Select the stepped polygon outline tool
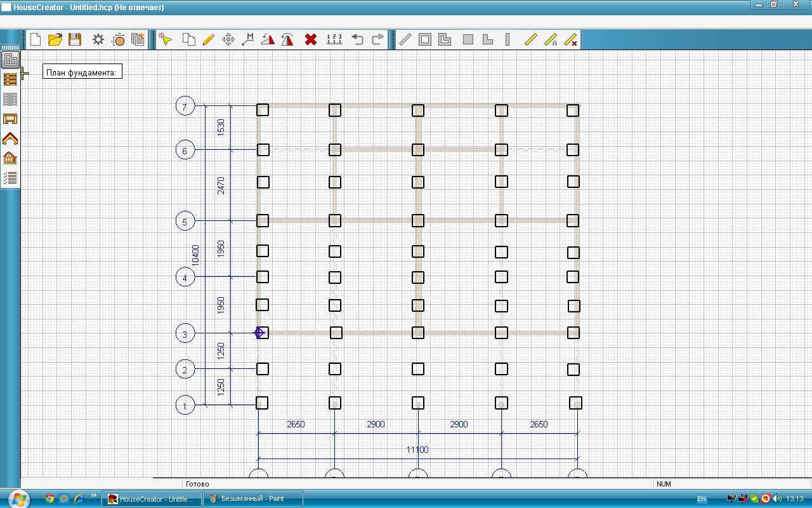This screenshot has width=812, height=508. coord(445,39)
